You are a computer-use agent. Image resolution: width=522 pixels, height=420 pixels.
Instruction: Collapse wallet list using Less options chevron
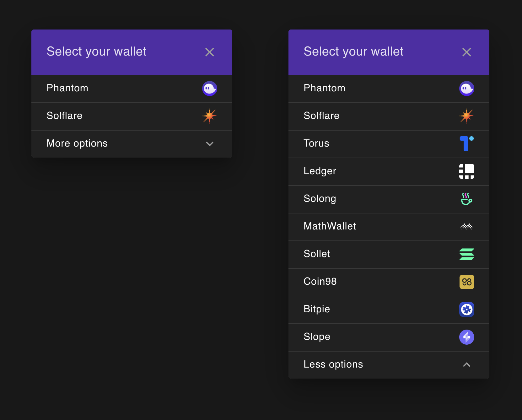coord(467,365)
